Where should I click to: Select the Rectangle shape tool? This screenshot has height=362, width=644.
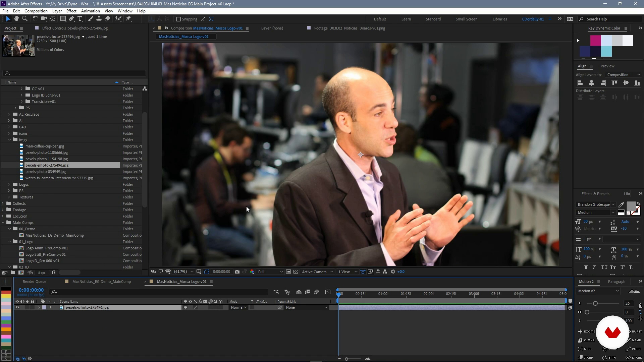click(x=63, y=19)
